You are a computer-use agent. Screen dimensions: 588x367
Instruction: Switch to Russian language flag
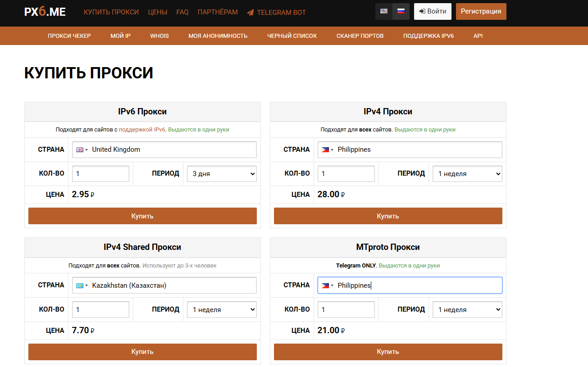pos(401,11)
